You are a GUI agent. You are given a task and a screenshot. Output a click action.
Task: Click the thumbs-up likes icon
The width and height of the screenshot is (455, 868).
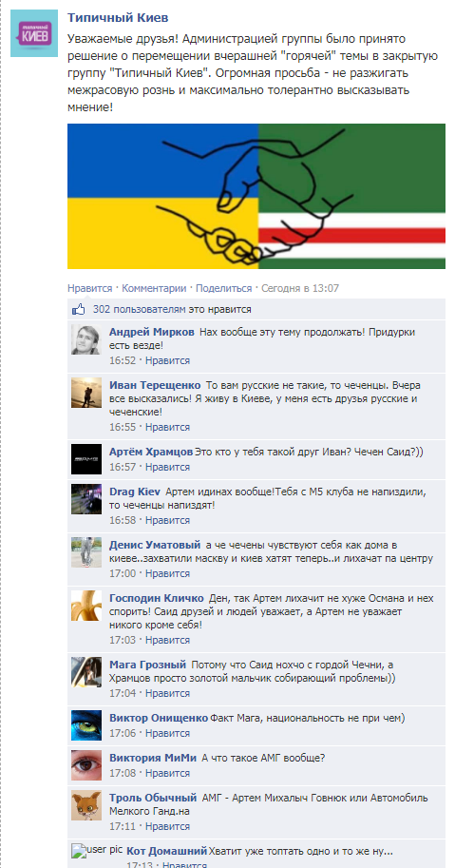(78, 310)
